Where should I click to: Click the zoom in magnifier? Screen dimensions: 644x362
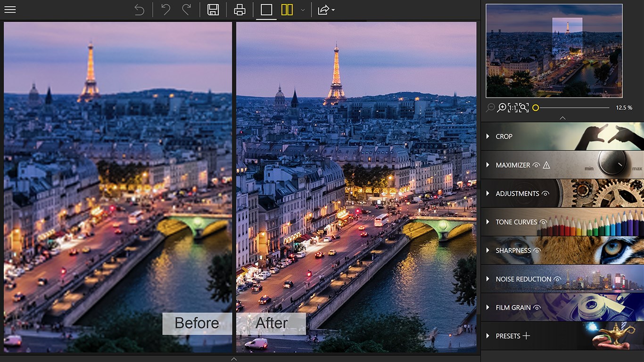(502, 108)
